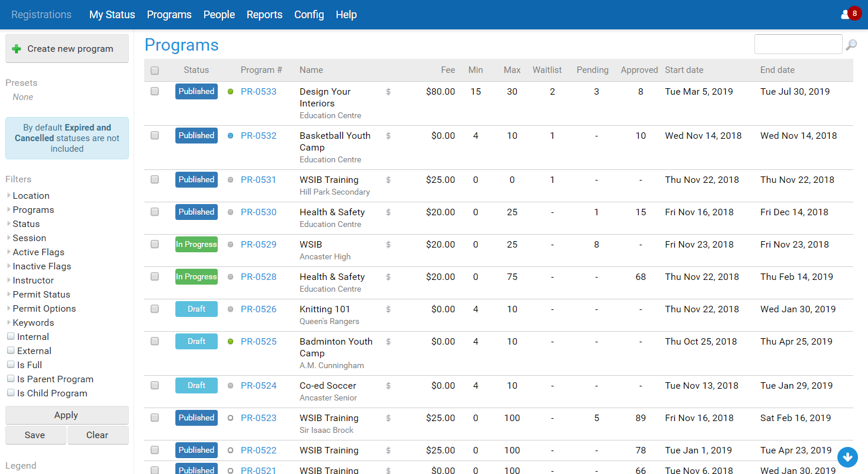
Task: Expand the Programs filter
Action: pyautogui.click(x=30, y=210)
